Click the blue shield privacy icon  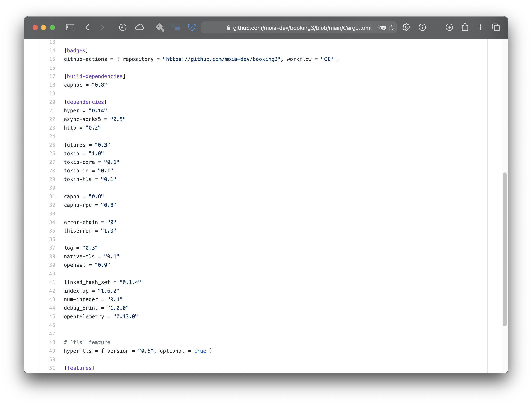192,27
